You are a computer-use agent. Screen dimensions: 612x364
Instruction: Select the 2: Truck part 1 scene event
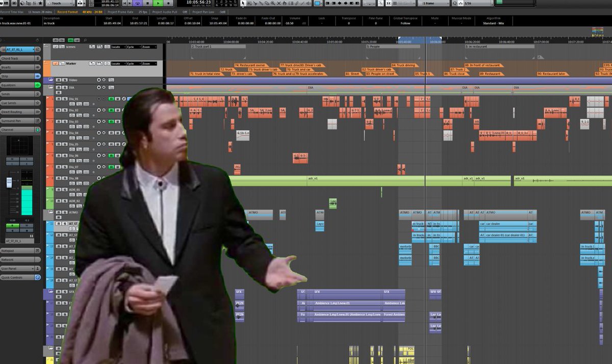point(218,46)
